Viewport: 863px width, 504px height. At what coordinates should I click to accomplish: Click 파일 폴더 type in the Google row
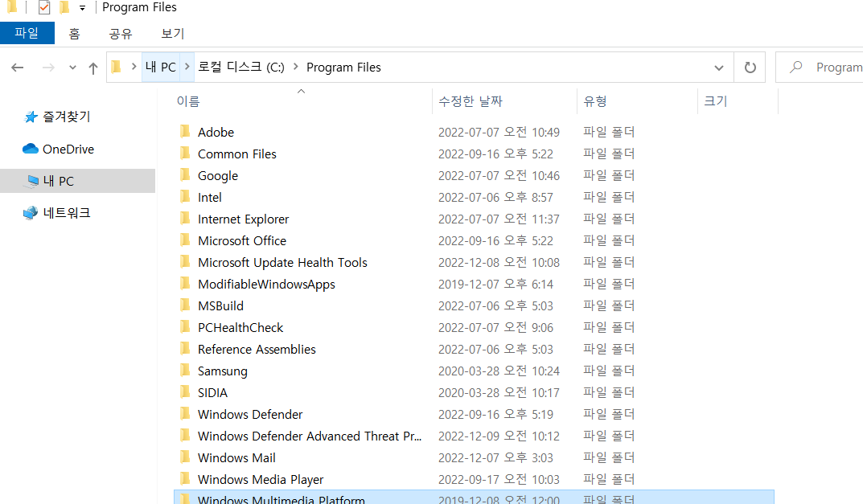(609, 175)
